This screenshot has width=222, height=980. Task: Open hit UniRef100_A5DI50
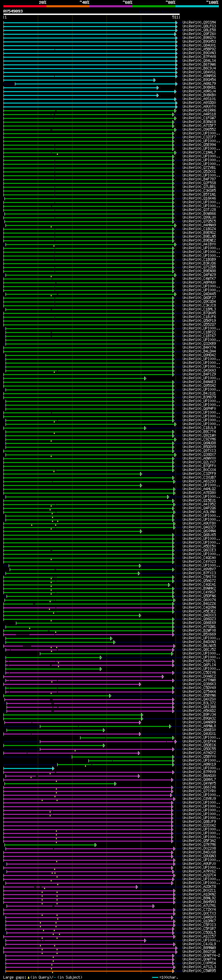coord(199,546)
